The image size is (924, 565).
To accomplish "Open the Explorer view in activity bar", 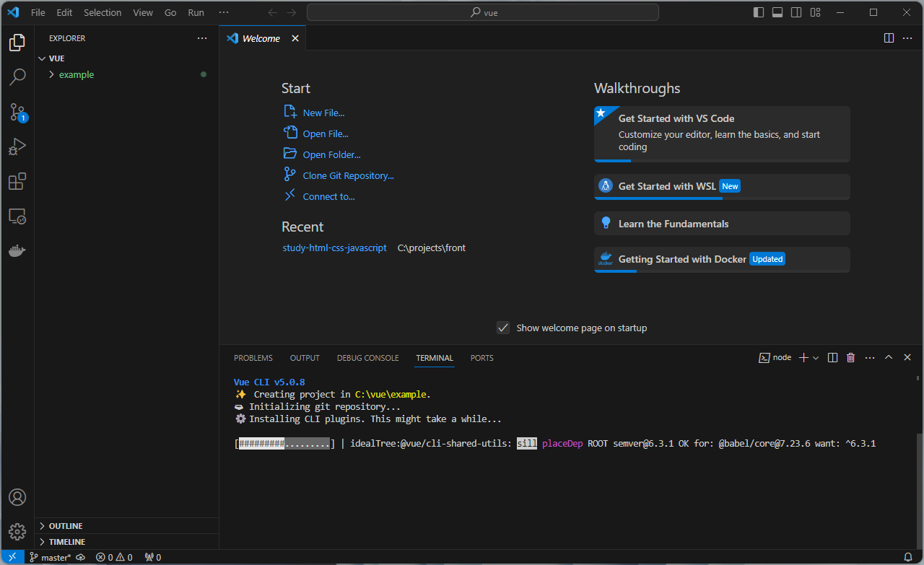I will 17,43.
